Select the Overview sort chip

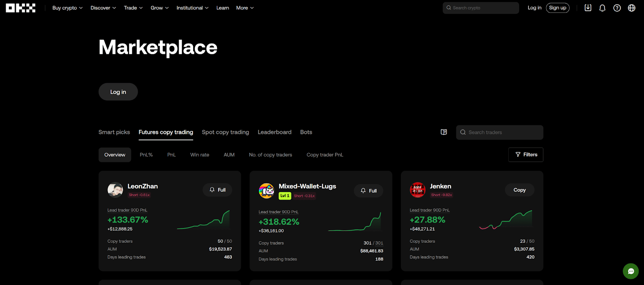click(115, 155)
